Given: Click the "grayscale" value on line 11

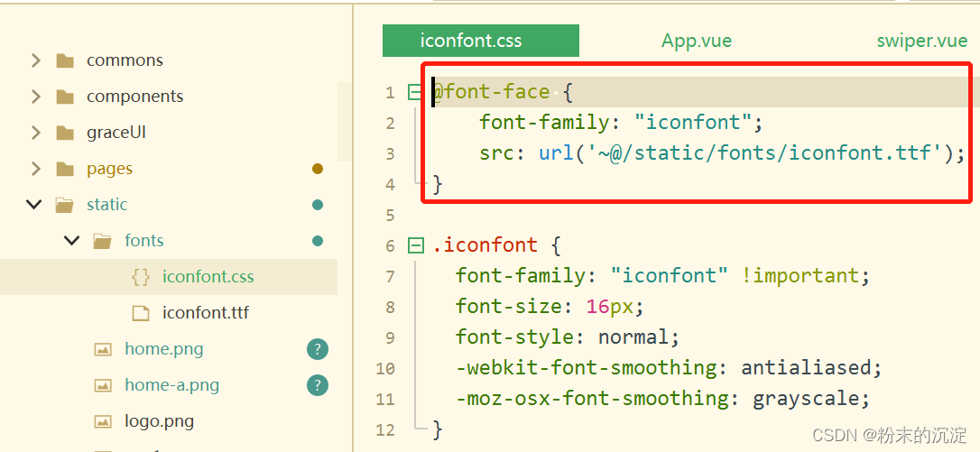Looking at the screenshot, I should pos(806,399).
